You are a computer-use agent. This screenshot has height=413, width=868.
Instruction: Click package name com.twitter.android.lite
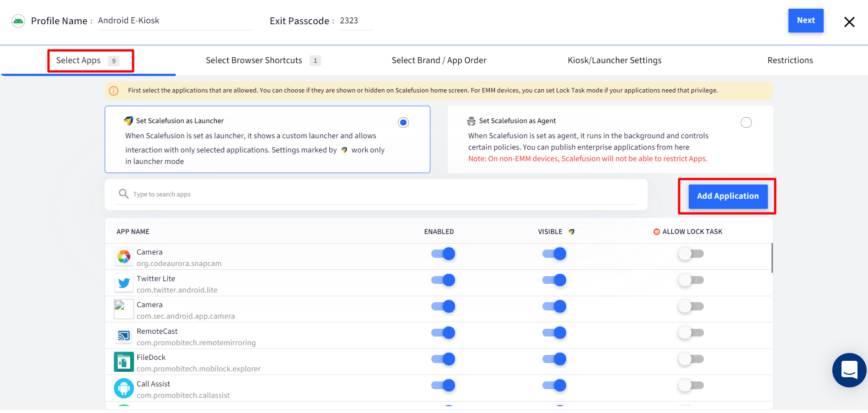[x=177, y=290]
